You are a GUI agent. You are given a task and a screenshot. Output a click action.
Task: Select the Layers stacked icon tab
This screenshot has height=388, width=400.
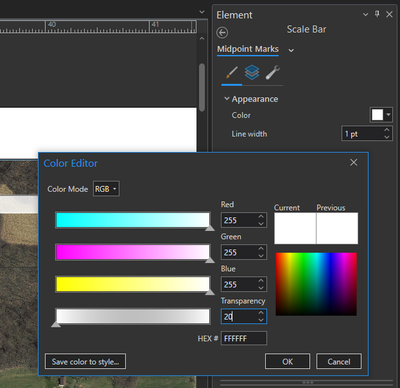tap(252, 72)
